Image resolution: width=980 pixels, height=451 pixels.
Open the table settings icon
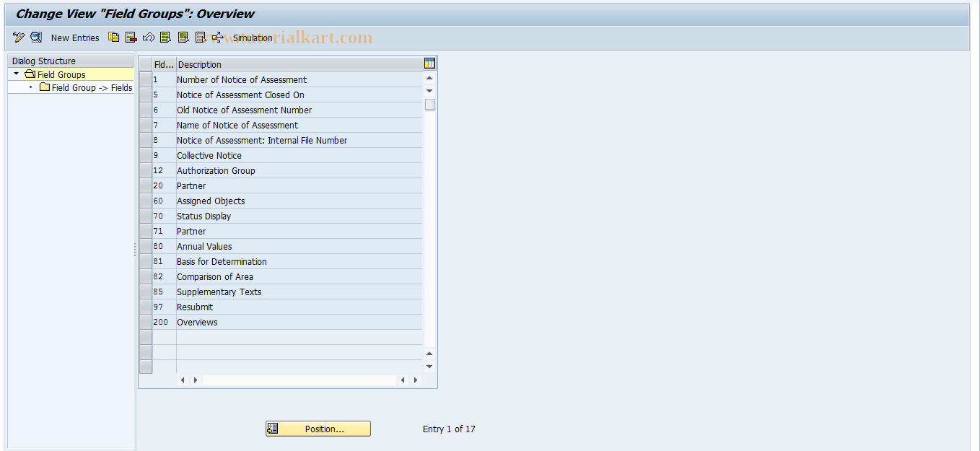[430, 64]
